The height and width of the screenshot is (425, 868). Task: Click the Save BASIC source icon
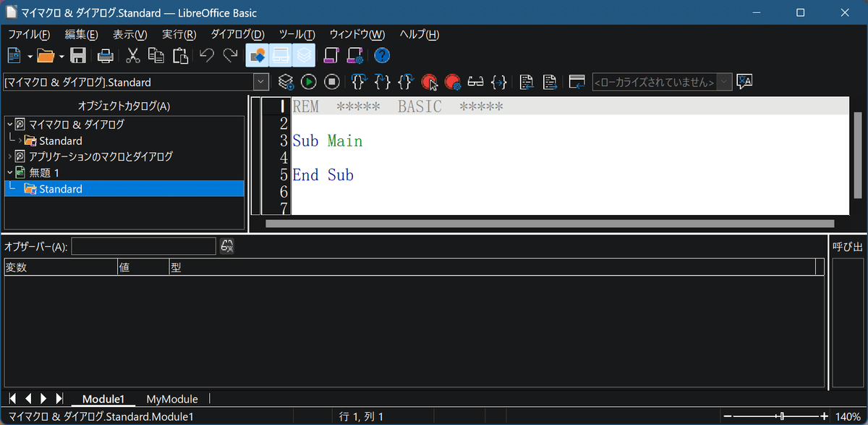pos(550,82)
